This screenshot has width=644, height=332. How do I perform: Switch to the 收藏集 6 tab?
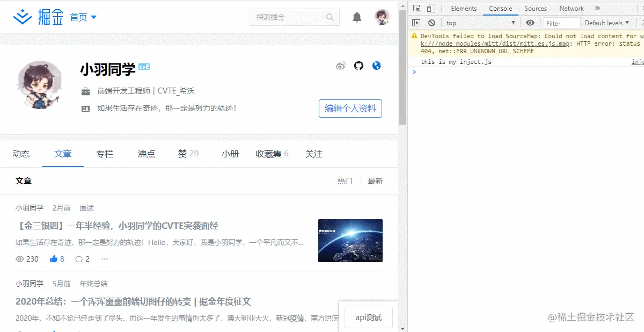pyautogui.click(x=272, y=154)
